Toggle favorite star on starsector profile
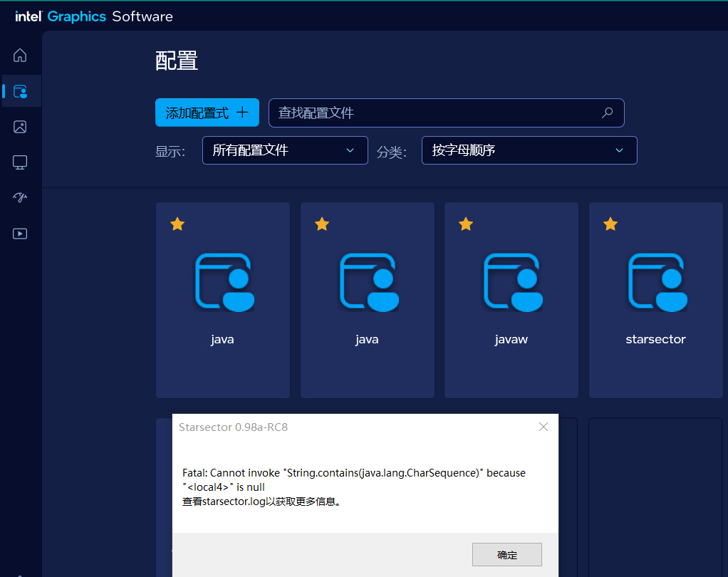Viewport: 728px width, 577px height. [610, 224]
